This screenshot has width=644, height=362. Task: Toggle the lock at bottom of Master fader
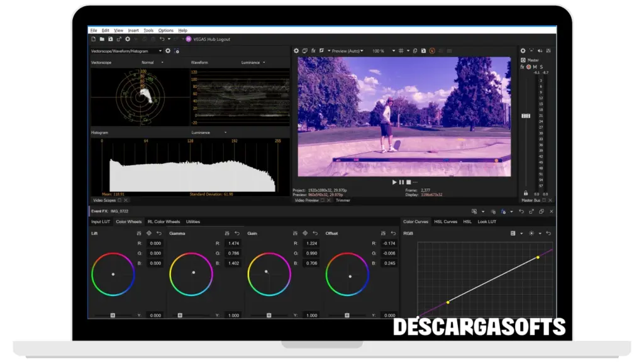click(526, 193)
